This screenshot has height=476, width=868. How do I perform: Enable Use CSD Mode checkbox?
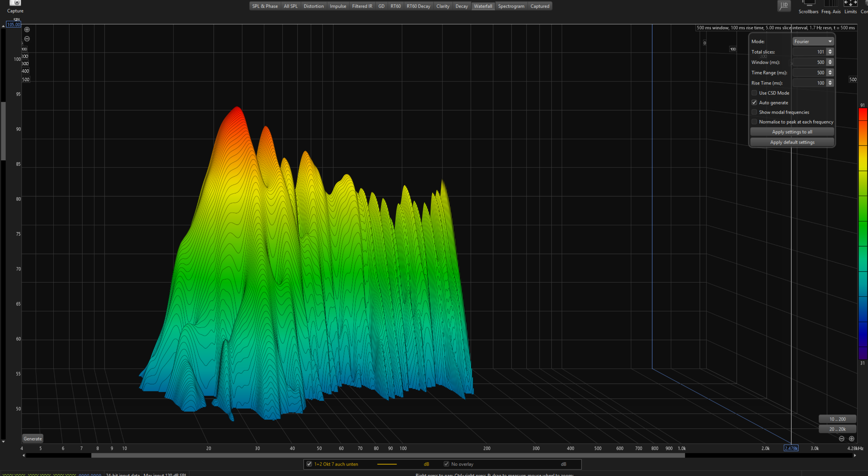tap(754, 93)
